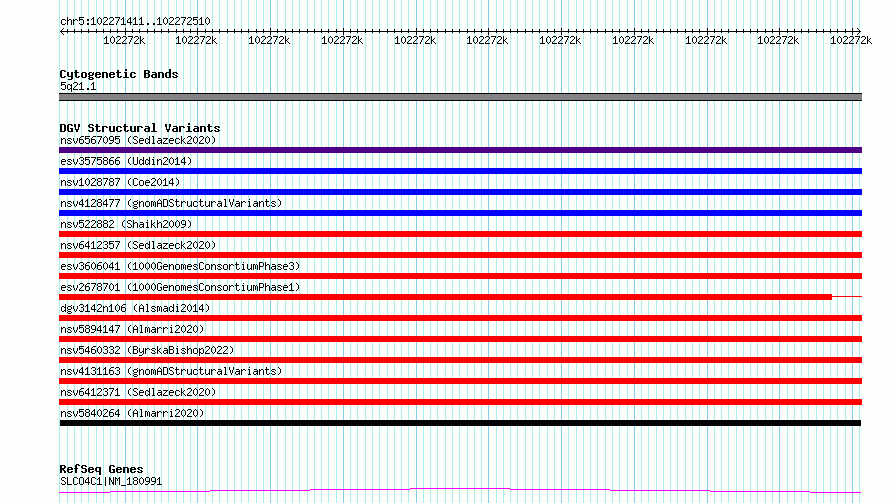Select the red nsv522882 variant bar
Screen dimensions: 890x503
point(460,234)
